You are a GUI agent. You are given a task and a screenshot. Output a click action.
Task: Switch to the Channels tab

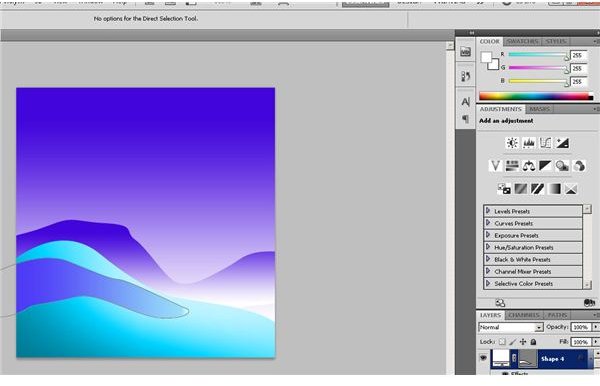point(524,315)
